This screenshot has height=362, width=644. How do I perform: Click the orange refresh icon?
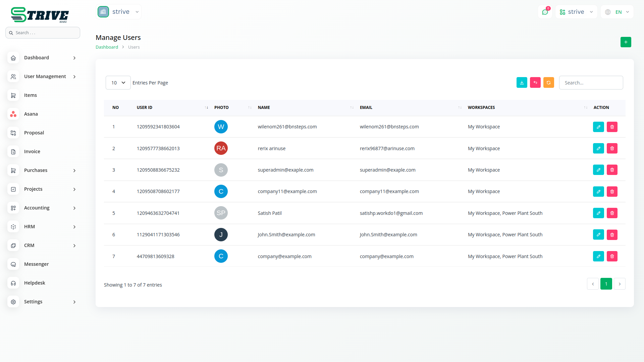(x=548, y=82)
